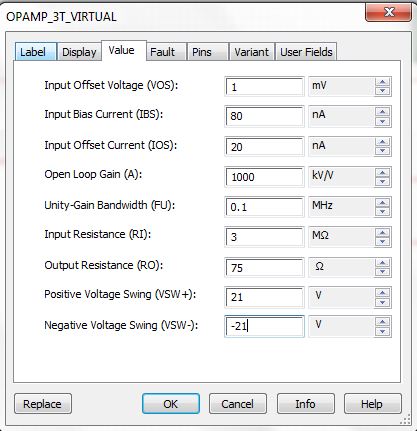This screenshot has height=431, width=417.
Task: Switch to the Pins tab
Action: tap(208, 52)
